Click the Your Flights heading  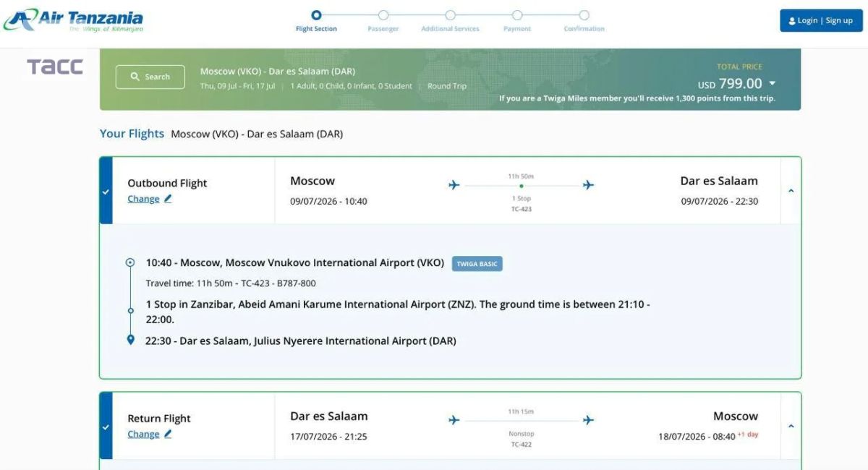click(x=132, y=134)
